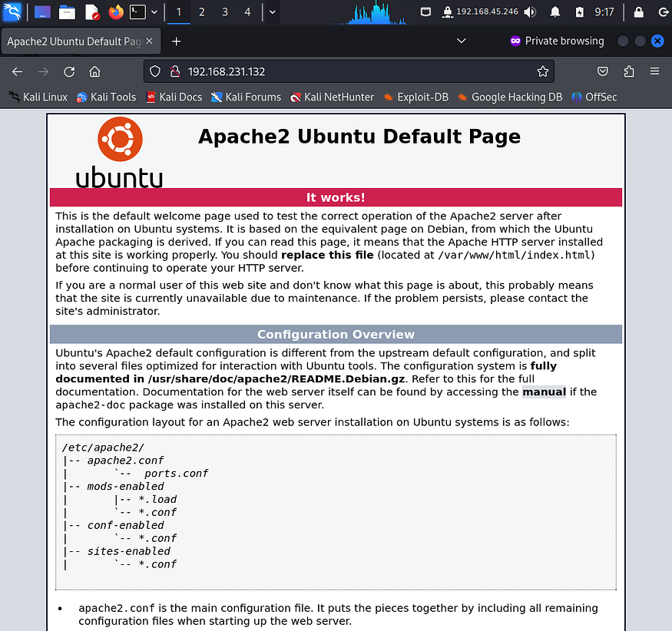The height and width of the screenshot is (631, 672).
Task: Open the Google Hacking DB bookmark
Action: pos(510,97)
